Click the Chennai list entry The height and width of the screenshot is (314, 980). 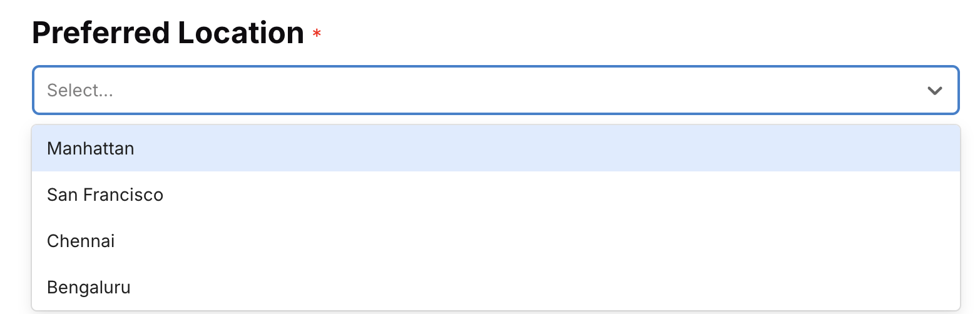(x=81, y=241)
